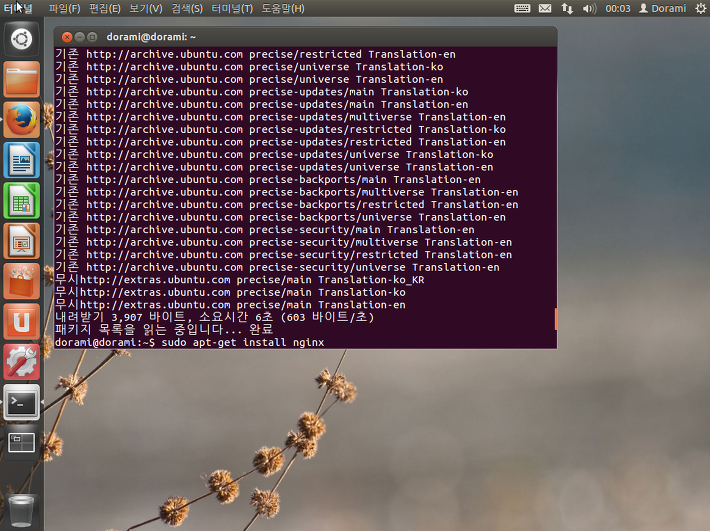Open the mail envelope messaging indicator
Screen dimensions: 710x531
pyautogui.click(x=545, y=8)
